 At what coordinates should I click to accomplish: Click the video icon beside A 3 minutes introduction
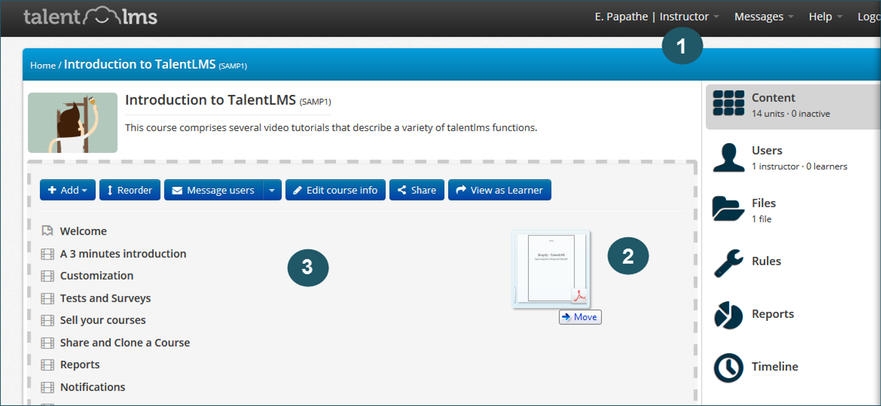[47, 254]
